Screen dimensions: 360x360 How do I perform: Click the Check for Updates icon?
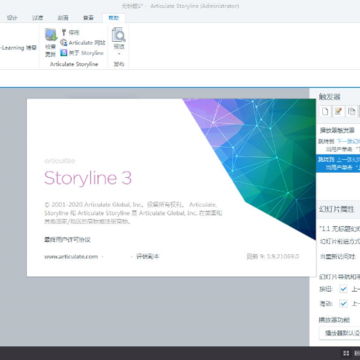51,35
